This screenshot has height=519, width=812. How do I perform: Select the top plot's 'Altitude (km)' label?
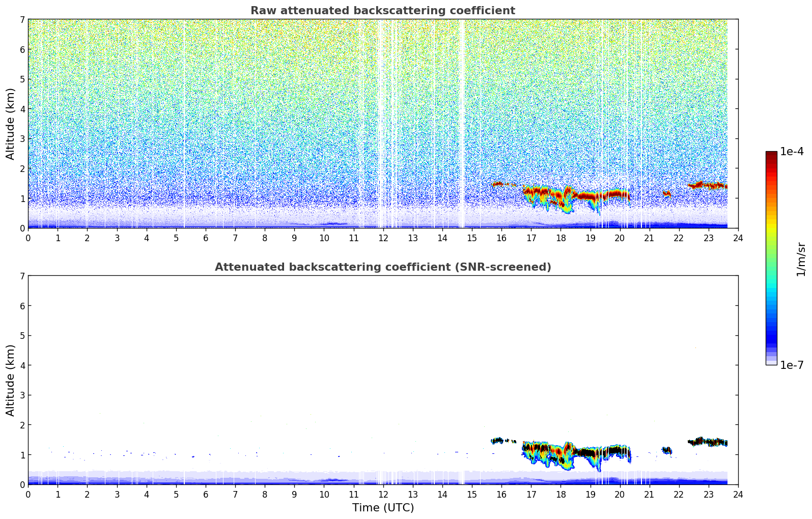[11, 124]
